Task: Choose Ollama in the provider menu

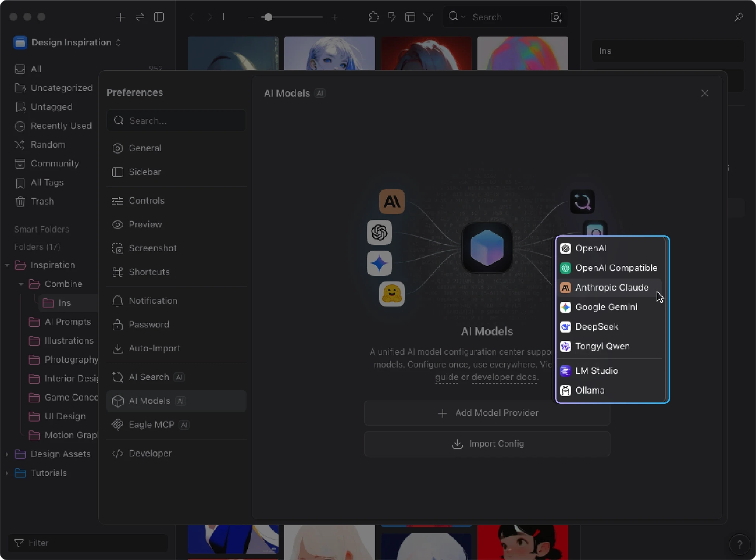Action: (x=590, y=390)
